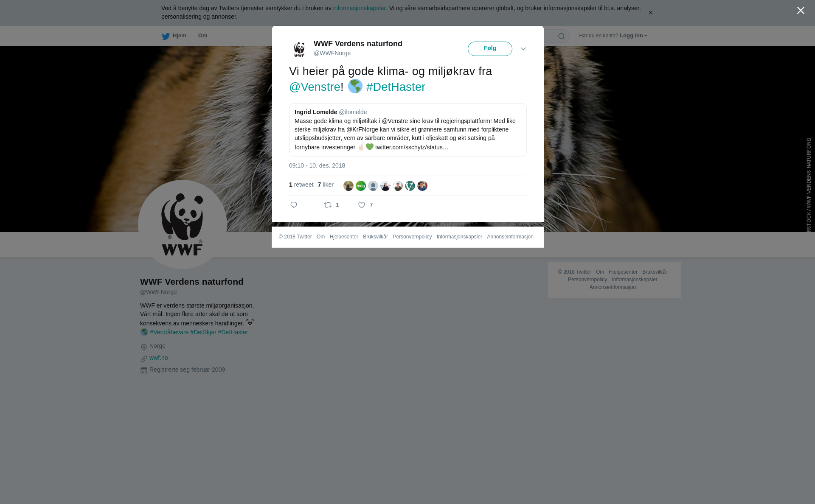Expand the tweet options chevron
Image resolution: width=815 pixels, height=504 pixels.
[523, 49]
